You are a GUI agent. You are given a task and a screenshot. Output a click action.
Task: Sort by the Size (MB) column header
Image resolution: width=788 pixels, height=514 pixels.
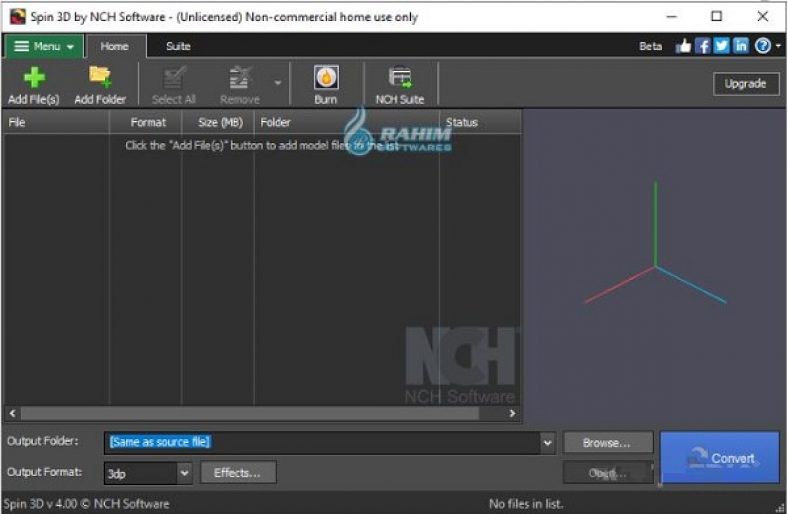point(218,122)
